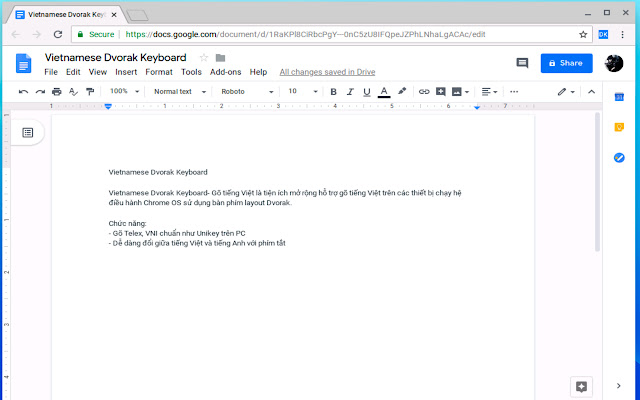Open the Roboto font dropdown

pyautogui.click(x=247, y=92)
